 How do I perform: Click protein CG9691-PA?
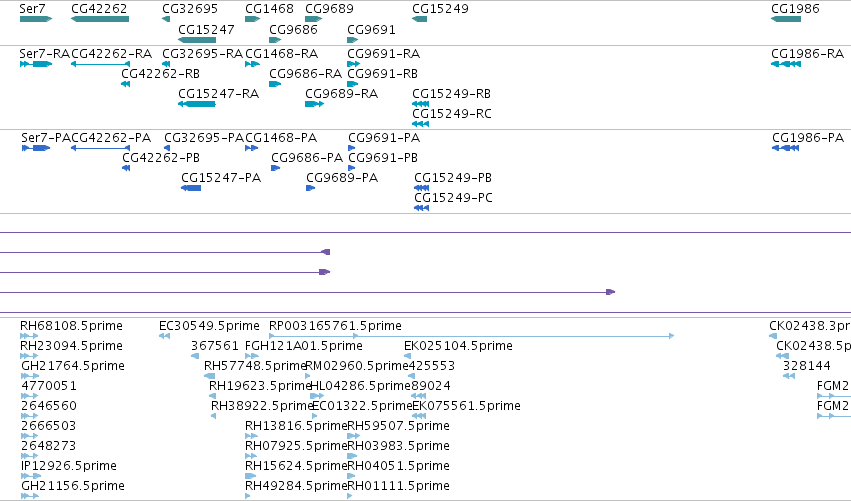tap(352, 148)
